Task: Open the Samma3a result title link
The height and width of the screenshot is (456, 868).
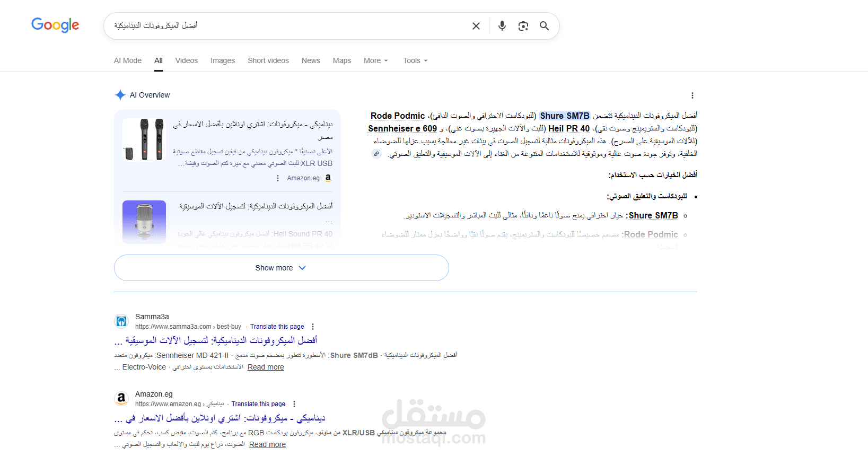Action: point(216,340)
